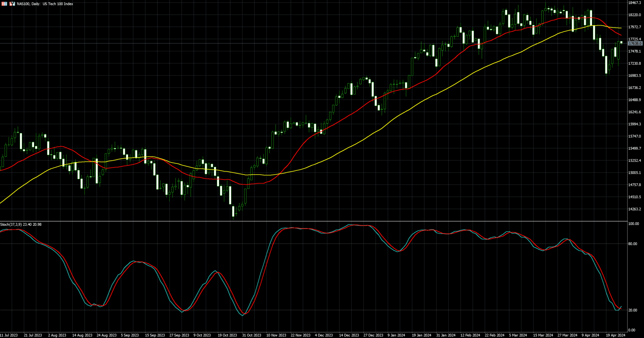Click the Stochastic 20.00 level label
Image resolution: width=644 pixels, height=338 pixels.
pyautogui.click(x=633, y=310)
